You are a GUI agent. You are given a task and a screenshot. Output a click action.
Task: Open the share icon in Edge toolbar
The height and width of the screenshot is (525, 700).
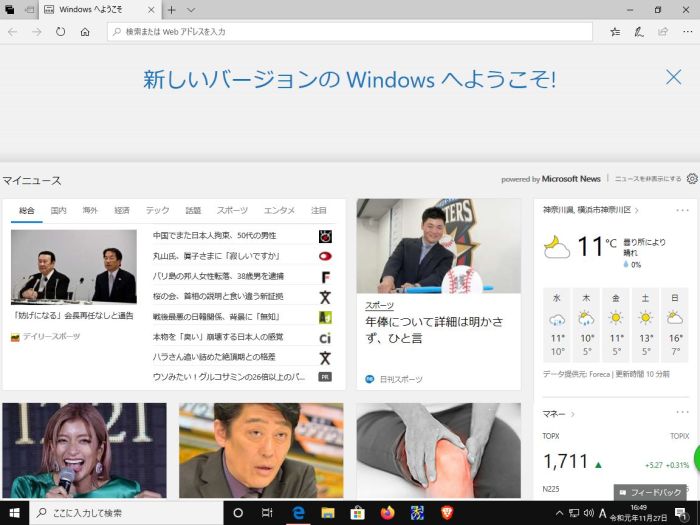click(x=662, y=32)
